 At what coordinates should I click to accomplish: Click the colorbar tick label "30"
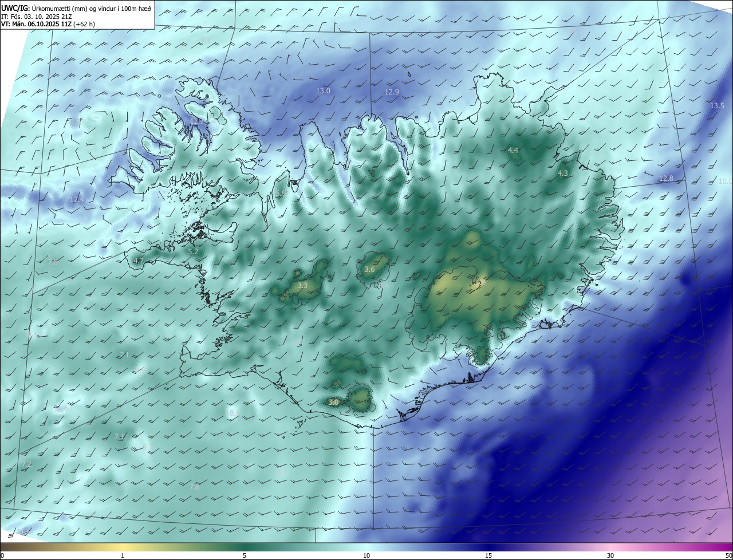tap(610, 555)
